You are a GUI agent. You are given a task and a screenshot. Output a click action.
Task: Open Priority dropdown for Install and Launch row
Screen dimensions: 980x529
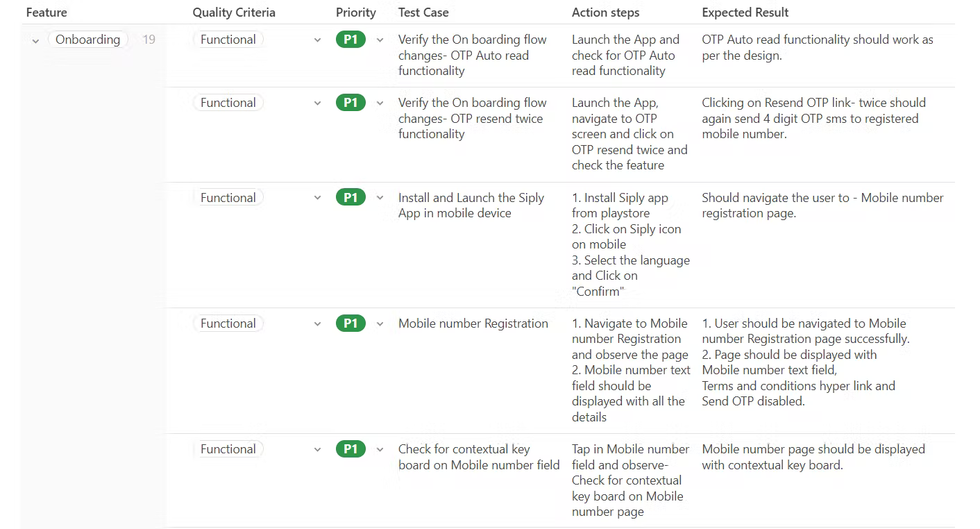click(380, 198)
